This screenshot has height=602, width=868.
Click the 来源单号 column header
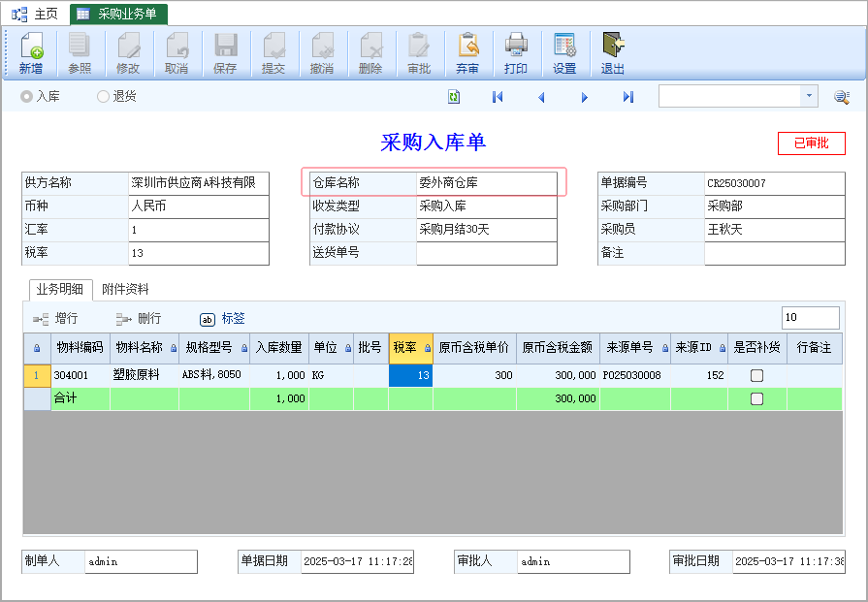pos(635,347)
